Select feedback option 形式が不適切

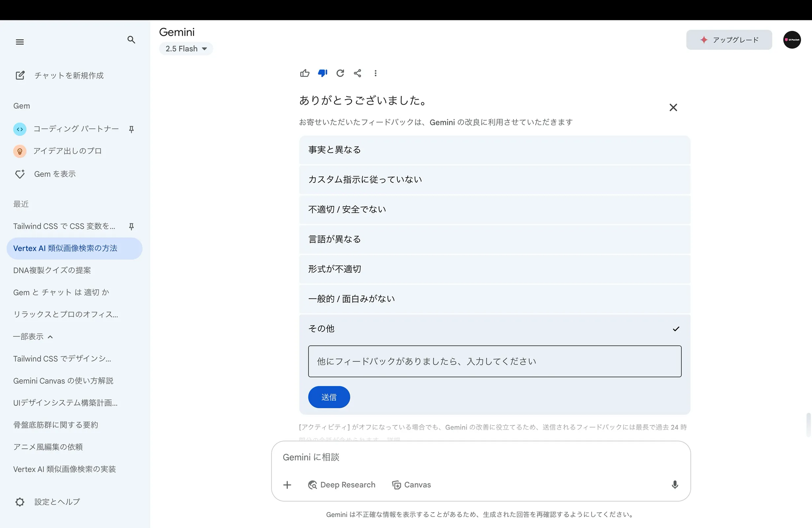tap(495, 269)
